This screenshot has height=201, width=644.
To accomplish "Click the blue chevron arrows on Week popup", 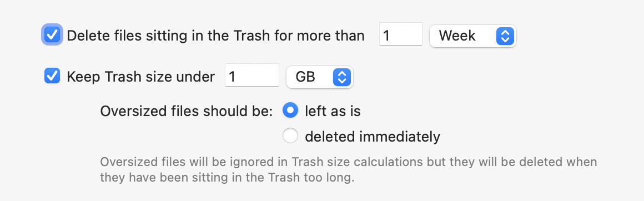I will click(x=505, y=36).
